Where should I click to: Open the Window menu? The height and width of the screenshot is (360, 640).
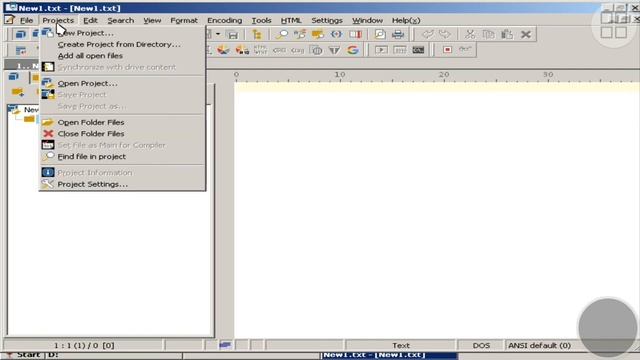point(367,20)
